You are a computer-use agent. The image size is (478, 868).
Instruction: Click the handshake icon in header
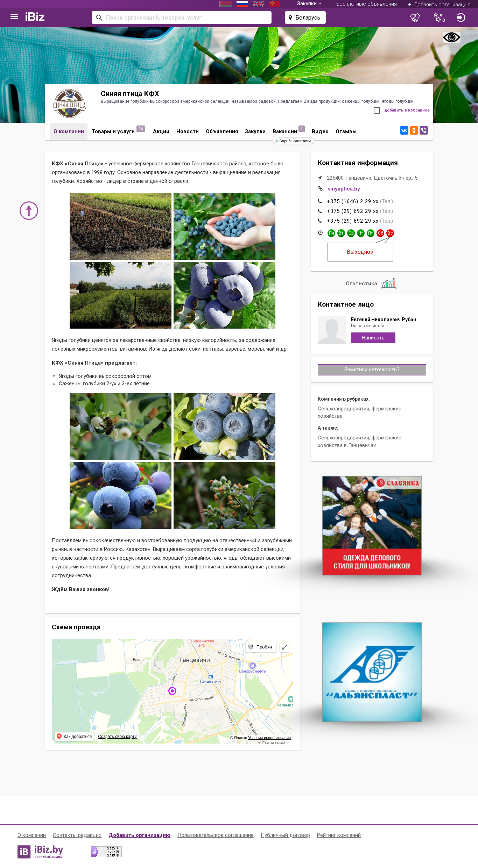[415, 17]
